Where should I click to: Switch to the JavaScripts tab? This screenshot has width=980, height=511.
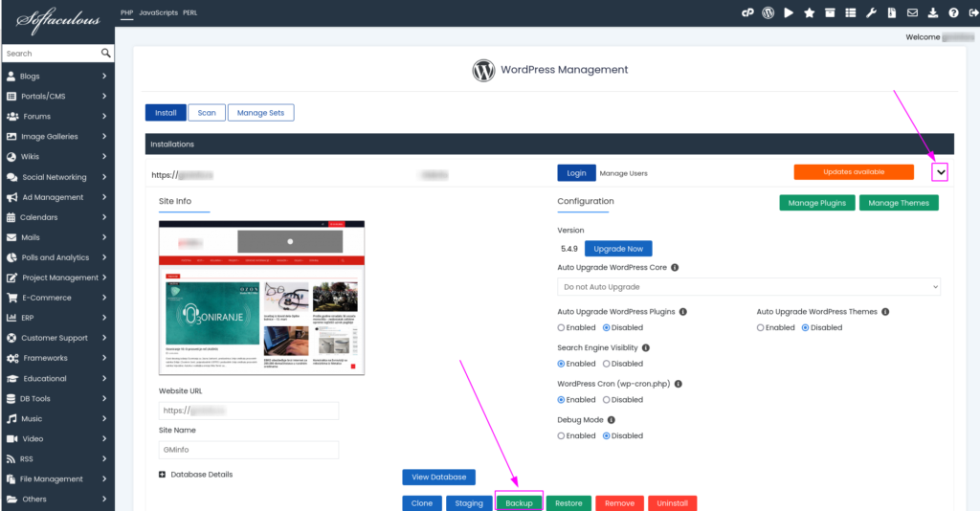[158, 12]
